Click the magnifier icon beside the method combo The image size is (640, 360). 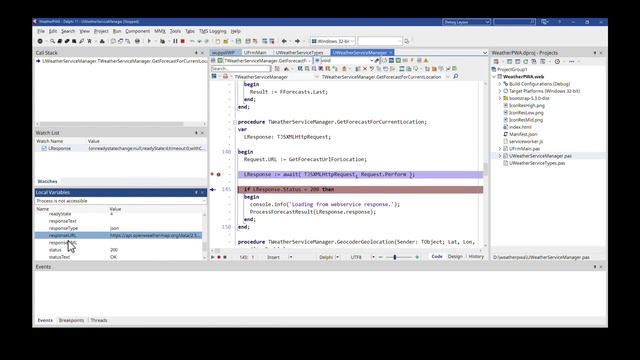tap(456, 76)
